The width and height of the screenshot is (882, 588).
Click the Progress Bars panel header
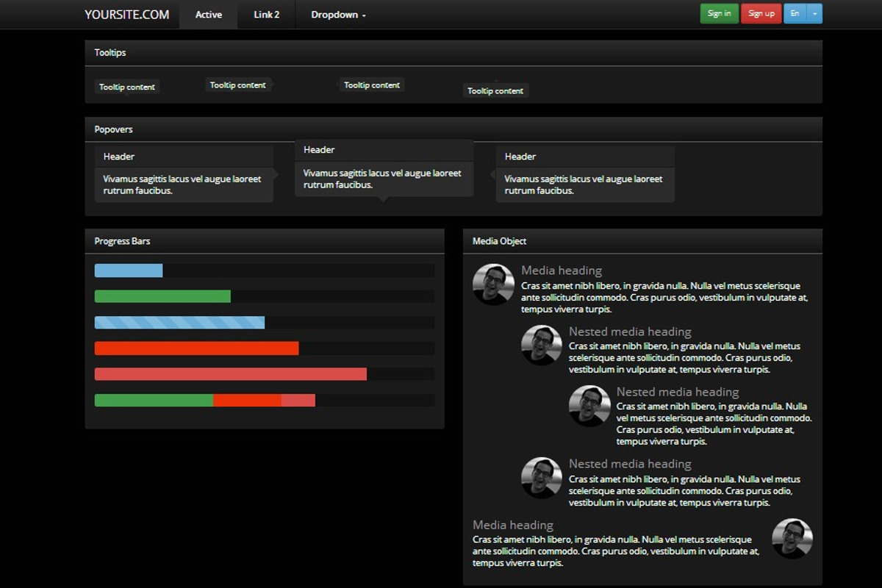coord(122,240)
